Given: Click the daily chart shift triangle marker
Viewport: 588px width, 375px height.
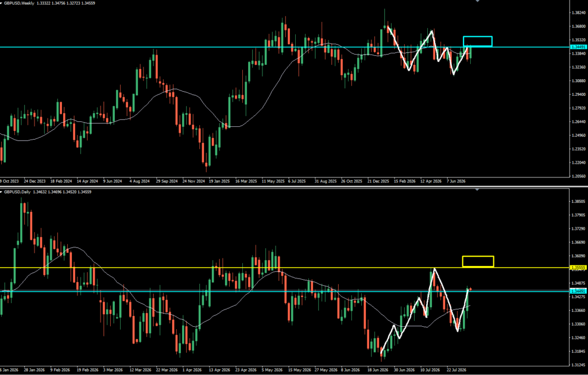Looking at the screenshot, I should coord(477,190).
